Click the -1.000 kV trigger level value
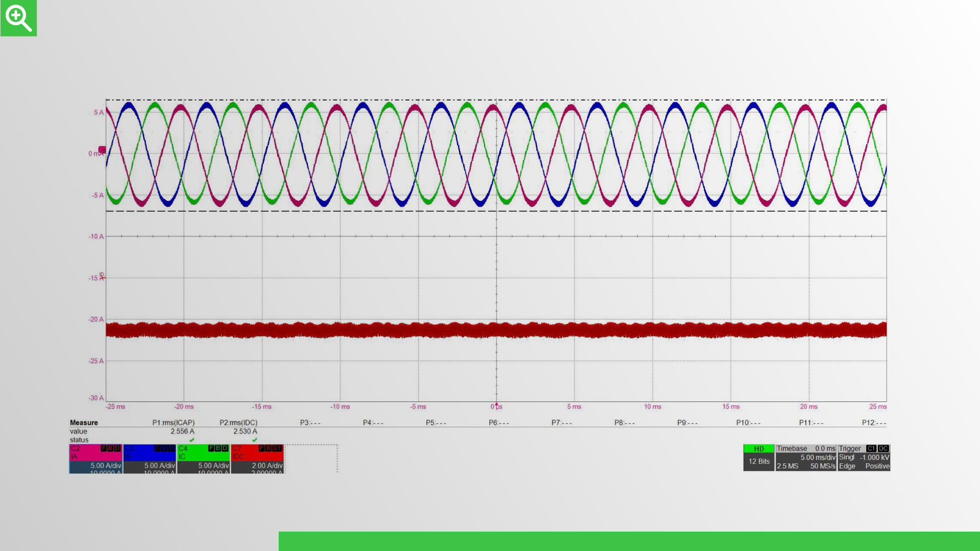 coord(874,457)
